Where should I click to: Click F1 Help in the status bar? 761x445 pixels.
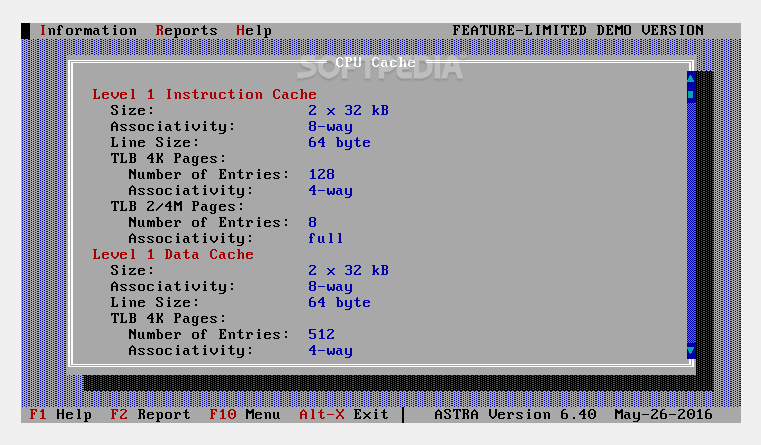tap(60, 414)
